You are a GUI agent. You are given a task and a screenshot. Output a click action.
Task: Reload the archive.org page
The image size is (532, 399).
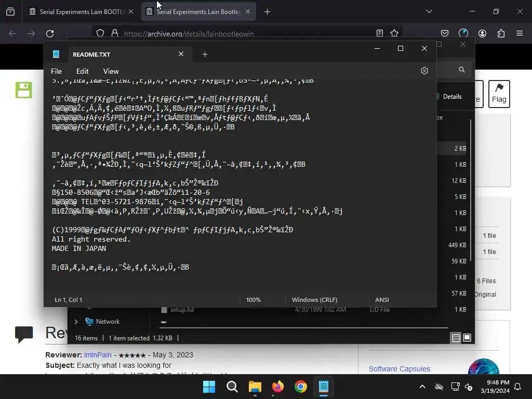click(x=50, y=34)
